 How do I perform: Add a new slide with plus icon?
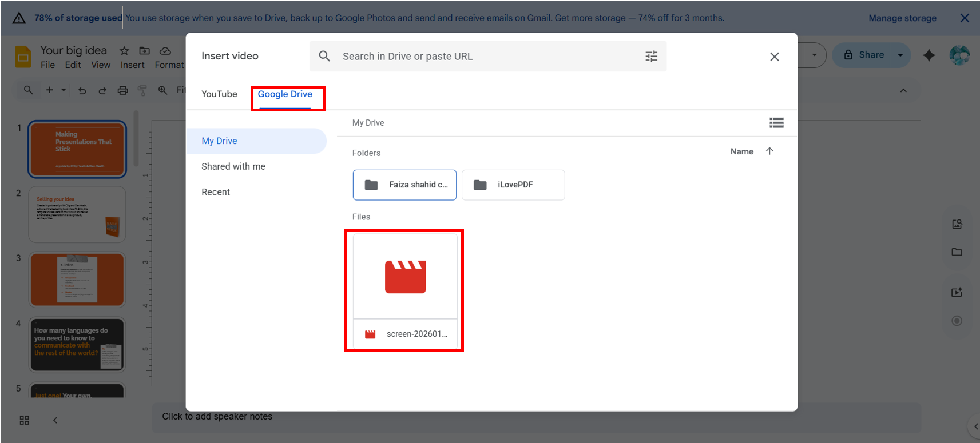pyautogui.click(x=50, y=90)
